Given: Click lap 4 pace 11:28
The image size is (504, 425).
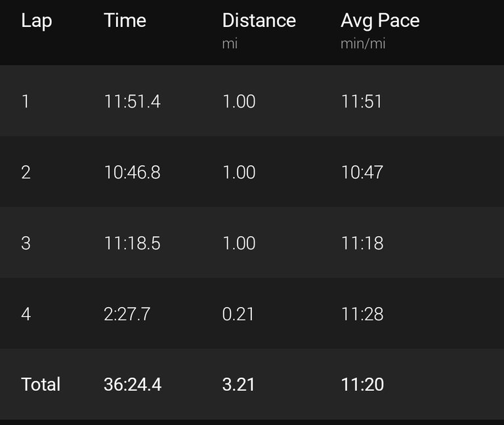Looking at the screenshot, I should [x=362, y=314].
